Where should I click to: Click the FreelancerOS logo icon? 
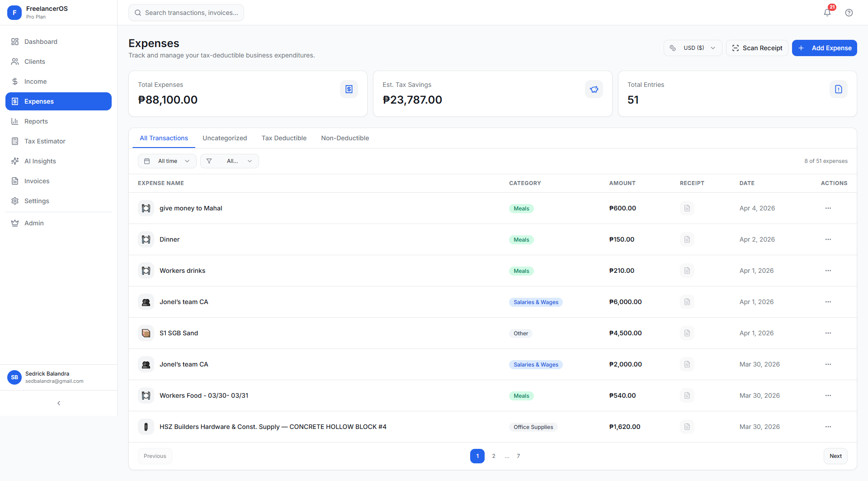coord(14,13)
